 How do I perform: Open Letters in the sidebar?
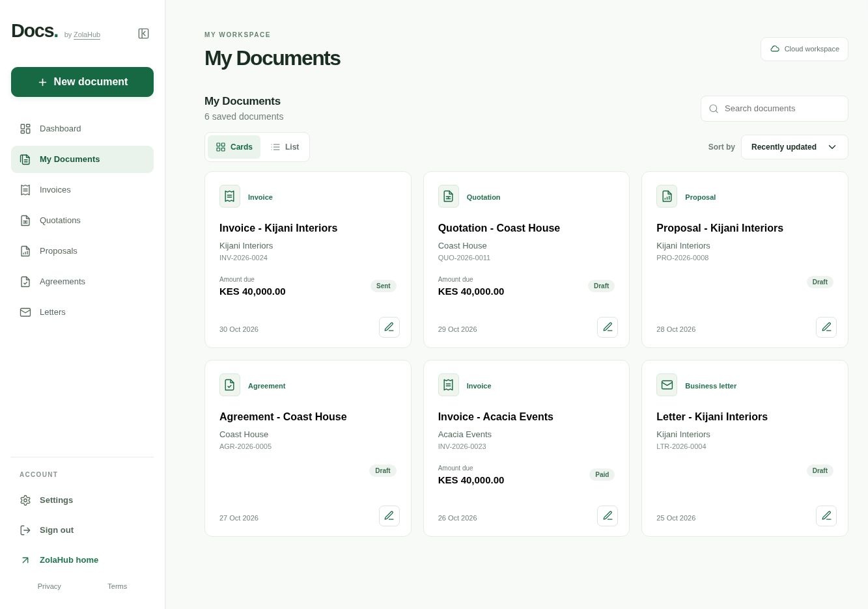point(82,312)
